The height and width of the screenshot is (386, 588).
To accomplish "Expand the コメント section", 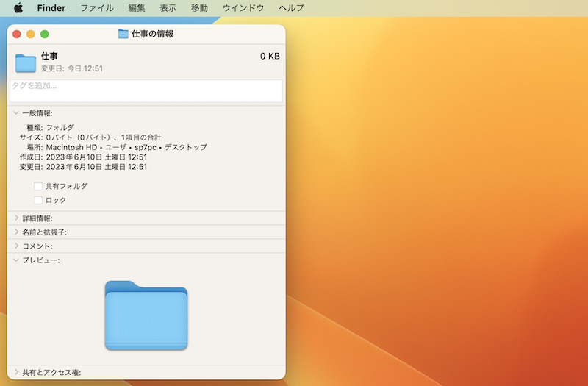I will tap(16, 246).
